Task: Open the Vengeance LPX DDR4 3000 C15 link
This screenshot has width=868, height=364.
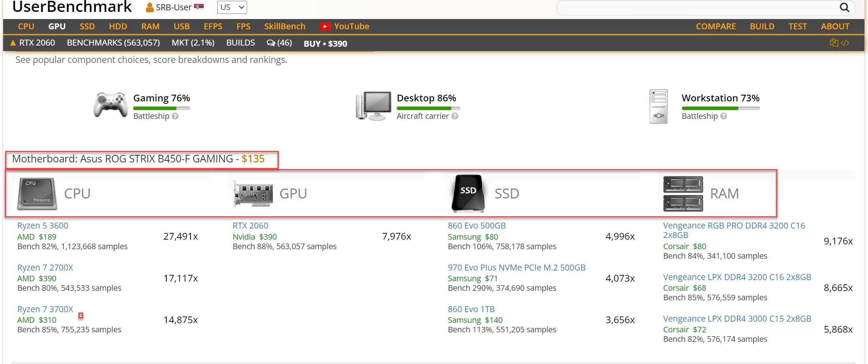Action: 737,319
